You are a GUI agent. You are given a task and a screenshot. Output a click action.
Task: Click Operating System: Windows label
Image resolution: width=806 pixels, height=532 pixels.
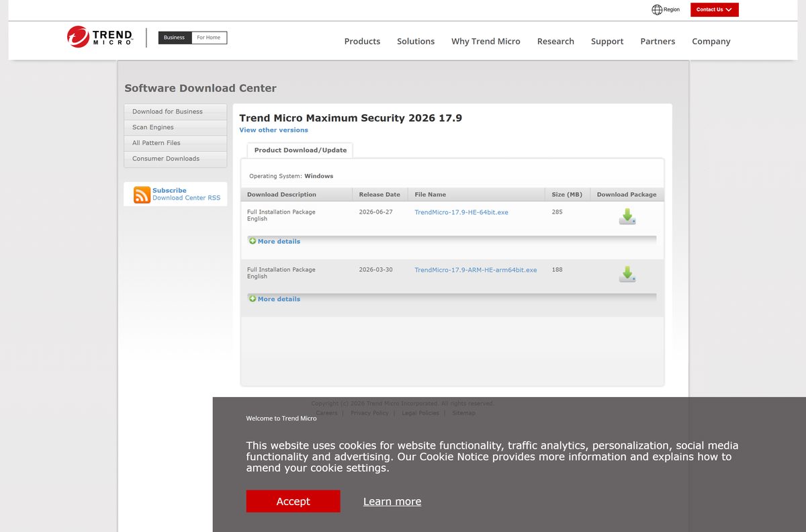[x=291, y=176]
